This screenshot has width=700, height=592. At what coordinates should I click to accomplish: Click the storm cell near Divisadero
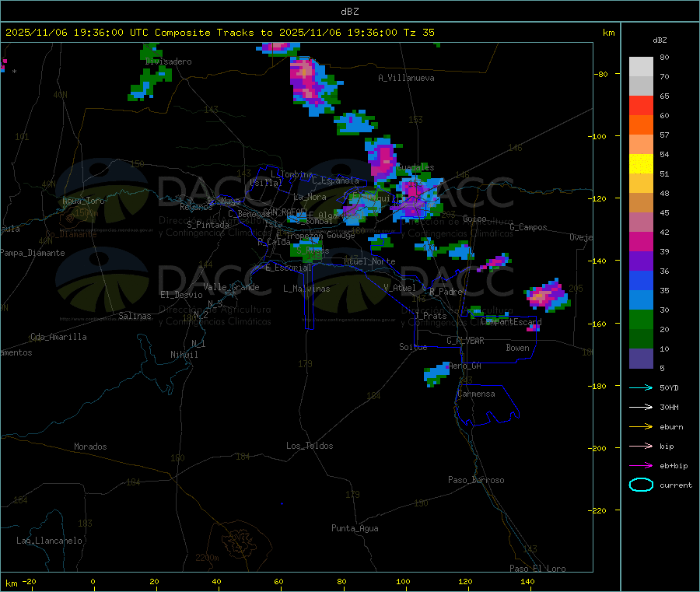(149, 82)
